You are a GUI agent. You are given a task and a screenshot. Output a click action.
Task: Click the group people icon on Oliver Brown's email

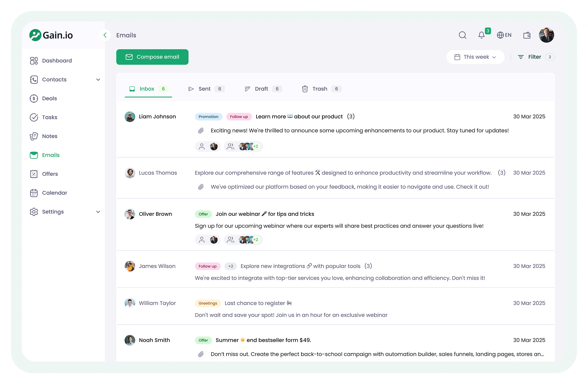(230, 240)
